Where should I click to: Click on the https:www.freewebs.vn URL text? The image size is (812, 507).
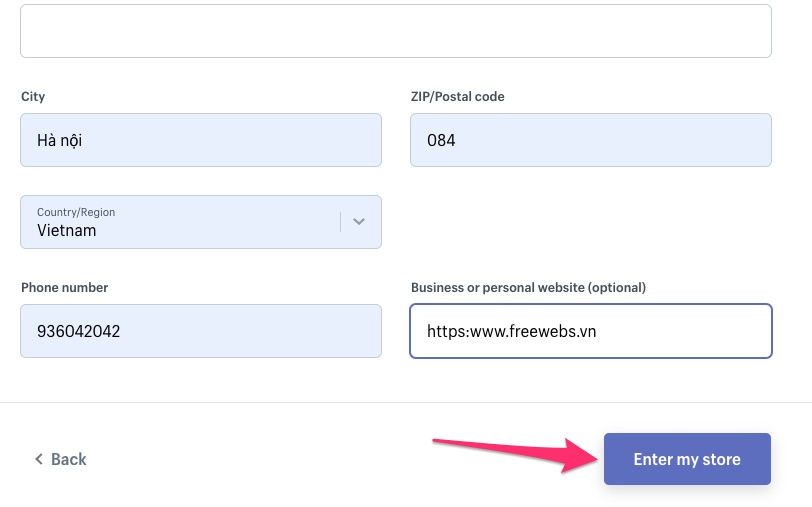pyautogui.click(x=511, y=331)
